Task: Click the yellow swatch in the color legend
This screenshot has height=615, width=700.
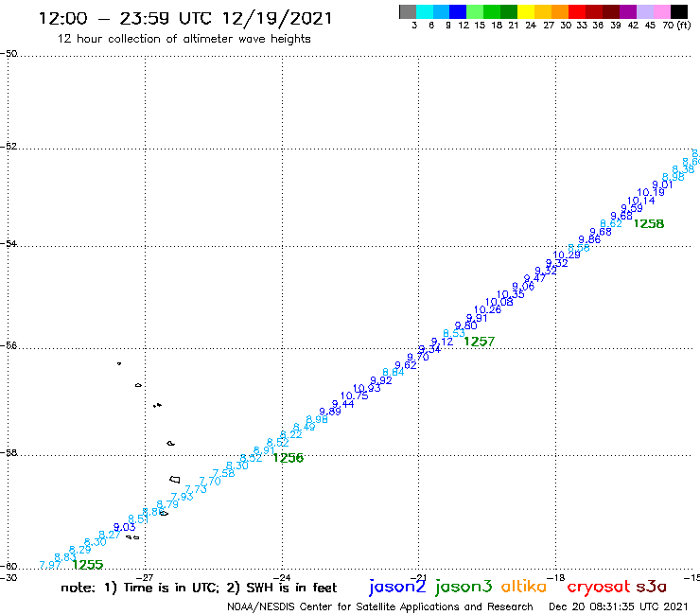Action: pyautogui.click(x=526, y=11)
